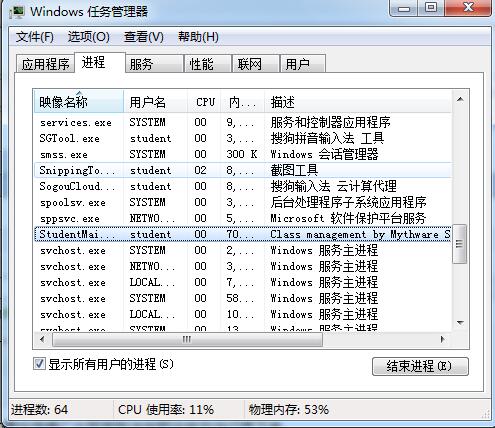Click status bar CPU 使用率: 11%

(166, 409)
